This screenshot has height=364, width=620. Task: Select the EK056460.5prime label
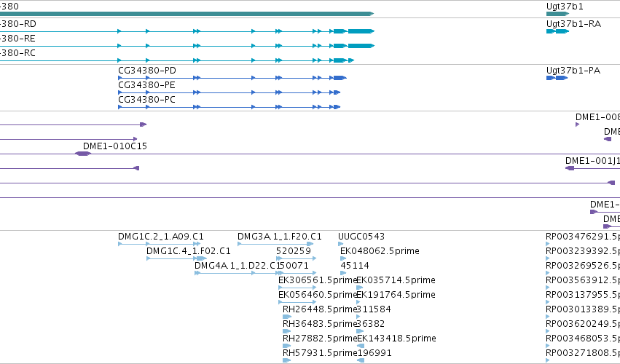318,295
